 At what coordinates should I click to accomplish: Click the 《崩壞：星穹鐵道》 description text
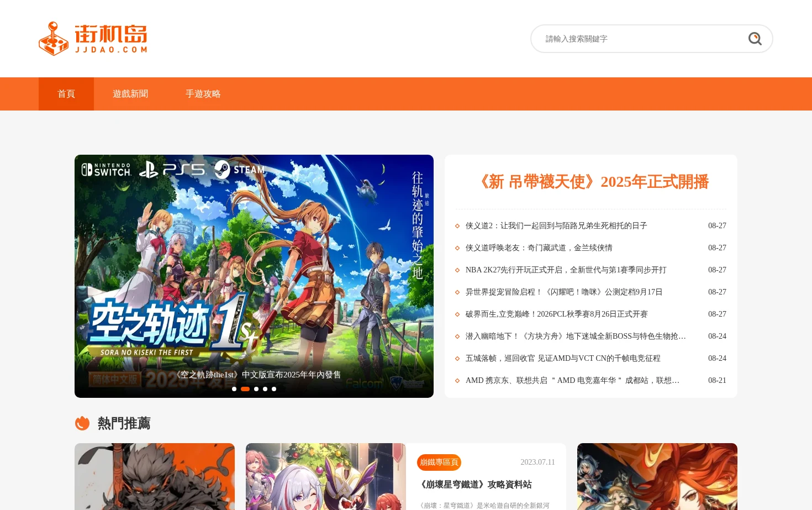pos(483,505)
